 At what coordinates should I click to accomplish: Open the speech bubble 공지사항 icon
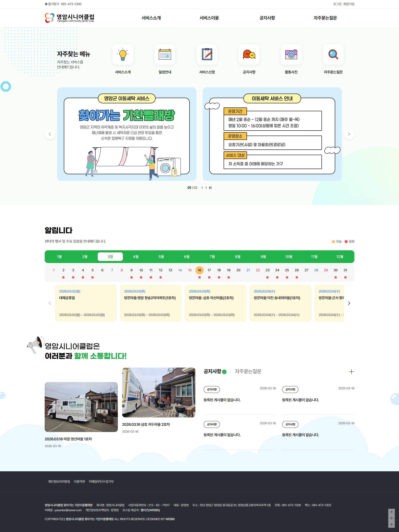249,54
